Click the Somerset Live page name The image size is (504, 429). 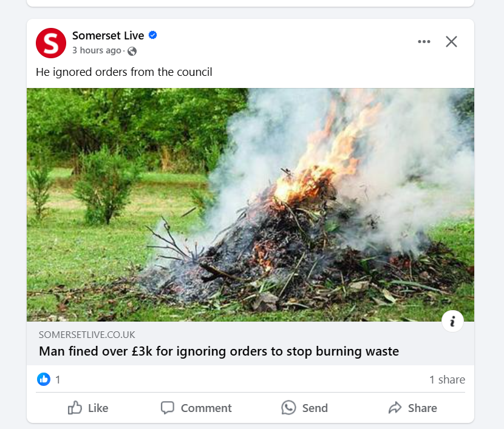pos(108,35)
